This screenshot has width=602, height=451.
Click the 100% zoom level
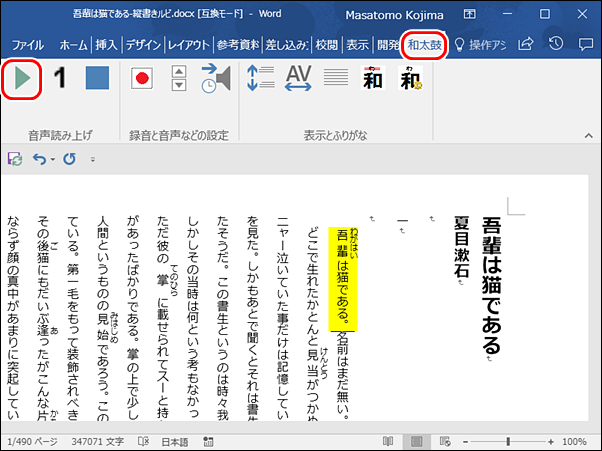574,442
